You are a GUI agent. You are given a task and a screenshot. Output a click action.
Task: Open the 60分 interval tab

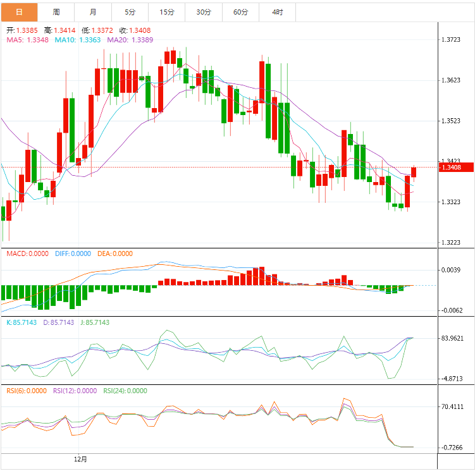[240, 12]
